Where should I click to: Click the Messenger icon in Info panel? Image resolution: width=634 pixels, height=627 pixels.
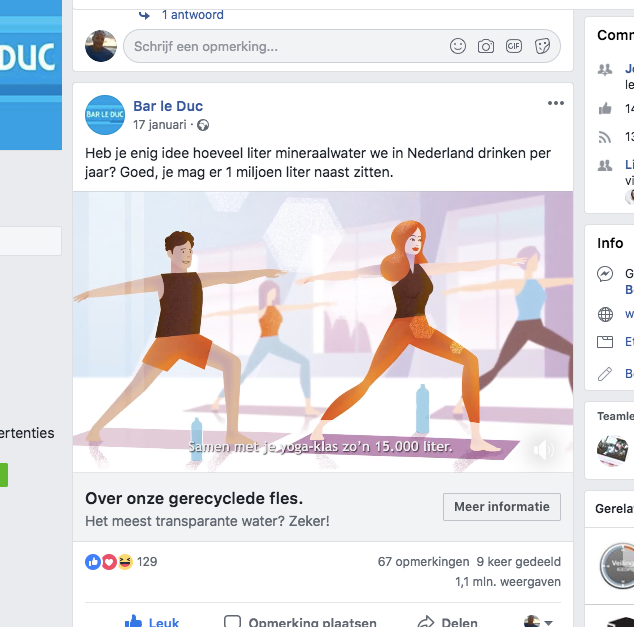point(605,274)
